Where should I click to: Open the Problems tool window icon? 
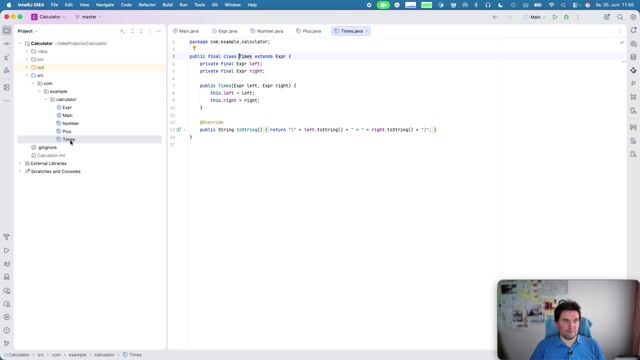[7, 331]
